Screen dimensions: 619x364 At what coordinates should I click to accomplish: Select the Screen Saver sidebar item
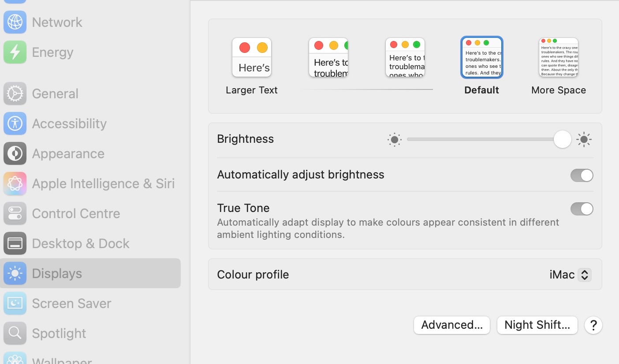(x=71, y=304)
